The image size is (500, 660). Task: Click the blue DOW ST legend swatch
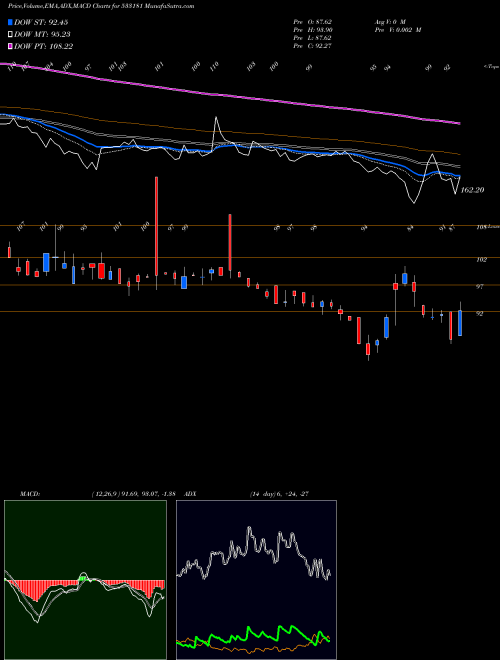(11, 22)
